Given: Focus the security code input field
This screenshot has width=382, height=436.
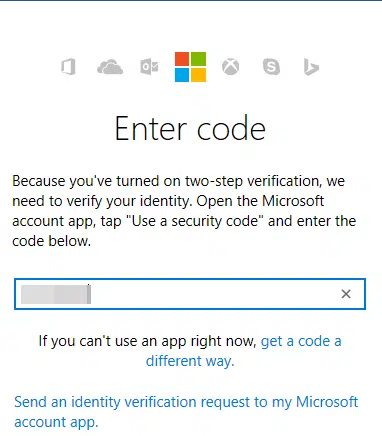Looking at the screenshot, I should 190,294.
